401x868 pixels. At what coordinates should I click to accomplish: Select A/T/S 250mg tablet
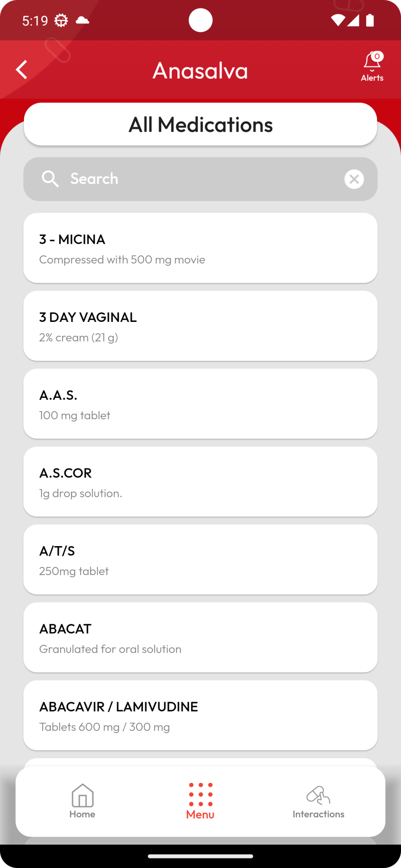point(200,560)
